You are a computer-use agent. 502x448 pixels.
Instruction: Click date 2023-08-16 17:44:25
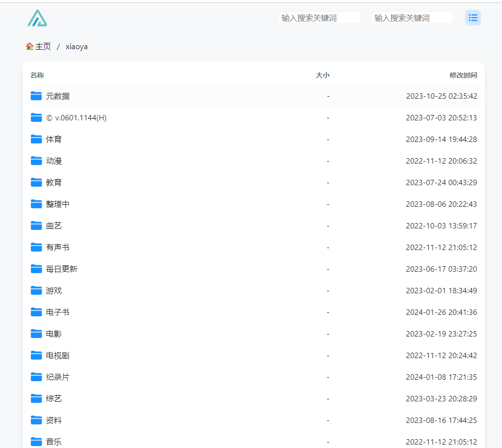coord(442,420)
